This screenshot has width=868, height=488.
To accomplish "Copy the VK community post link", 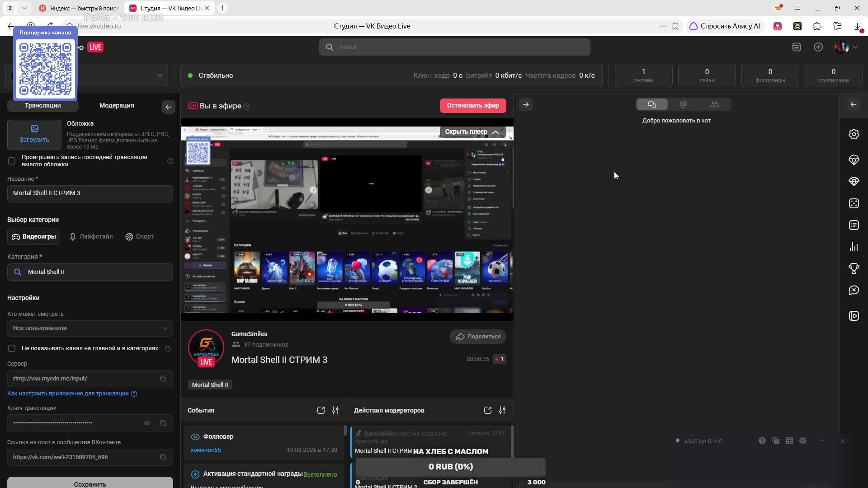I will (163, 457).
